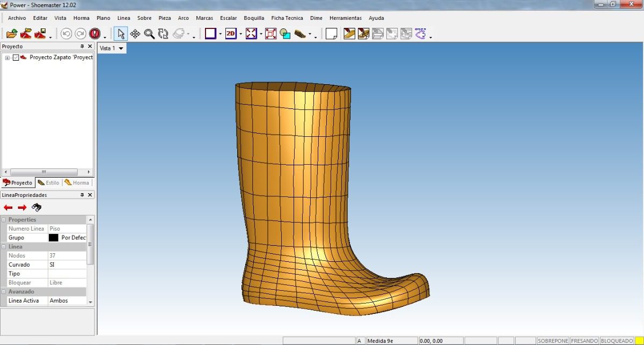This screenshot has width=644, height=345.
Task: Click the binoculars search icon
Action: (x=37, y=208)
